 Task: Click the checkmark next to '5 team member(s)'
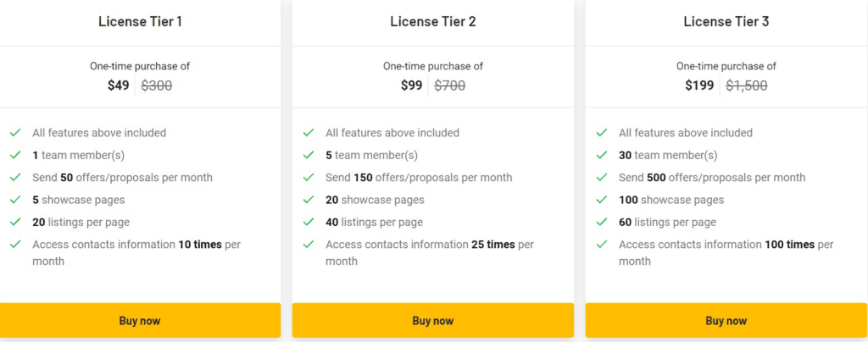coord(309,155)
